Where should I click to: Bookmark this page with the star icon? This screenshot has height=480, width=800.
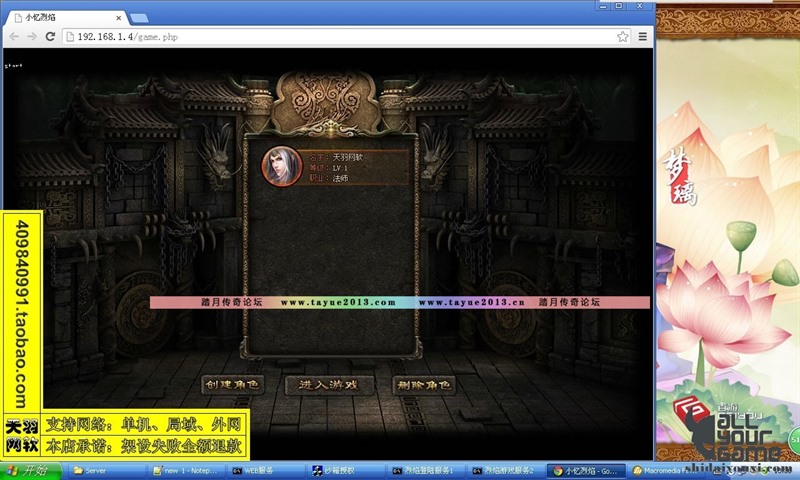[622, 36]
